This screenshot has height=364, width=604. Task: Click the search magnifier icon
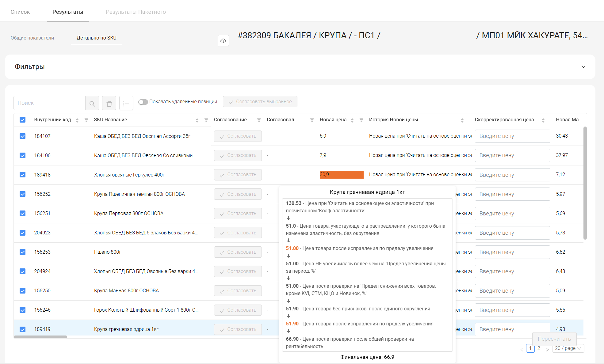coord(92,103)
